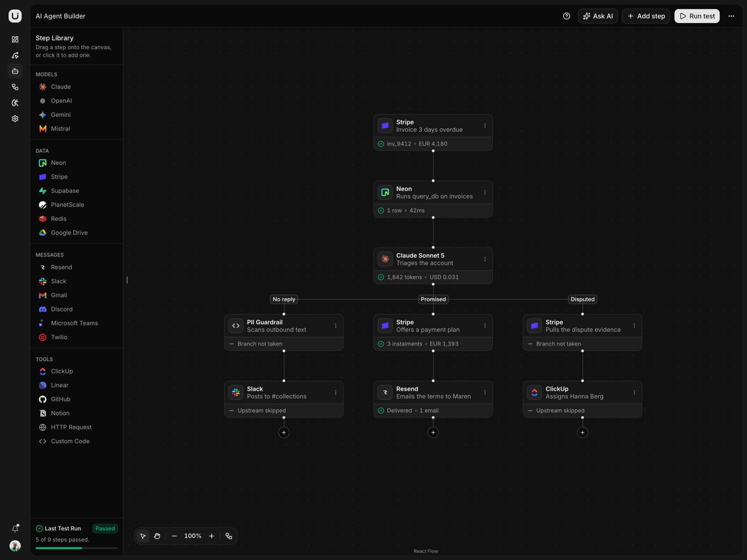Screen dimensions: 747x560
Task: Zoom out with the minus icon
Action: coord(174,536)
